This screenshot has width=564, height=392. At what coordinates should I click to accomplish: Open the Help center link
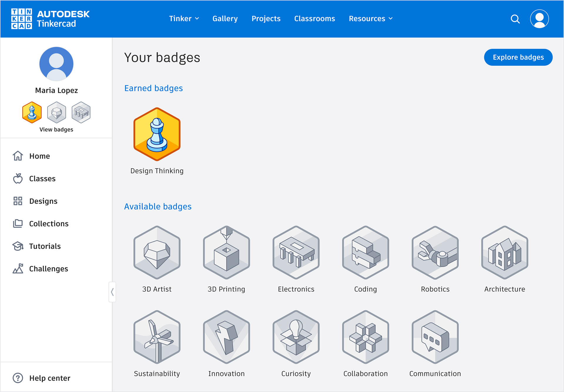point(50,378)
